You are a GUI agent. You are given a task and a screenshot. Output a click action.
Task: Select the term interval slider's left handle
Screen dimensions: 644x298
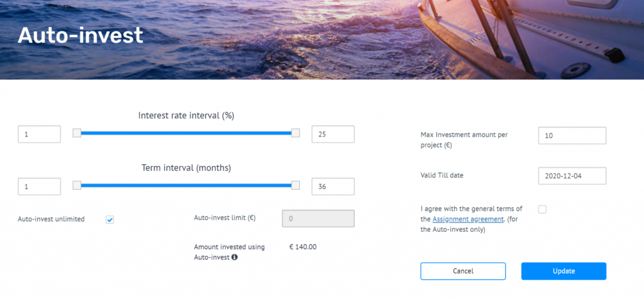point(77,185)
